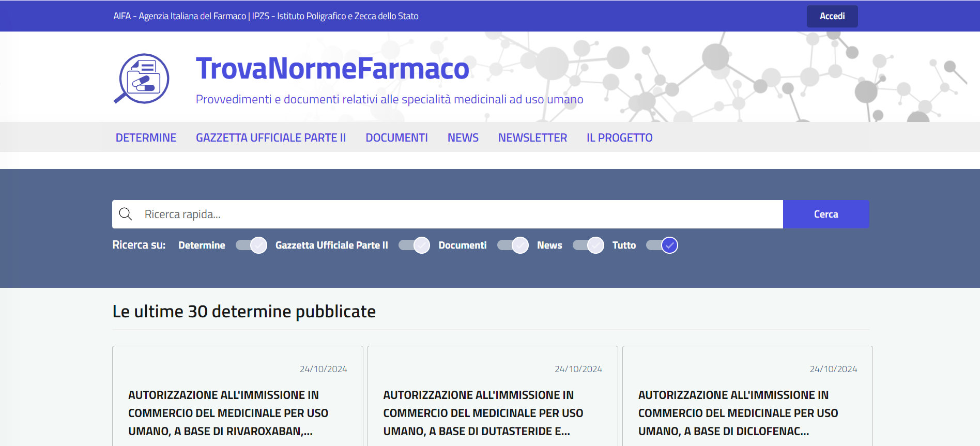Viewport: 980px width, 446px height.
Task: Click the TrovaNormeFarmaco site title
Action: coord(332,68)
